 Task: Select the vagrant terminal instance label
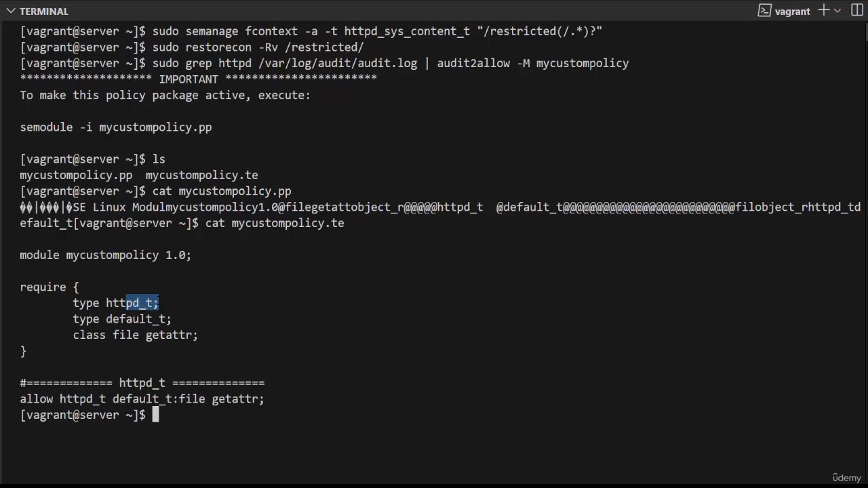pyautogui.click(x=792, y=12)
